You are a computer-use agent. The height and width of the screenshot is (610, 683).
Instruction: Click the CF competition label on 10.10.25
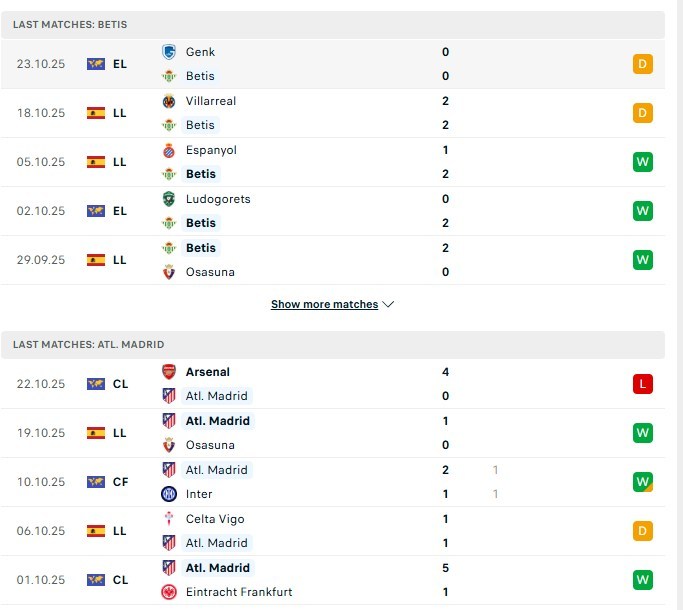pos(120,482)
